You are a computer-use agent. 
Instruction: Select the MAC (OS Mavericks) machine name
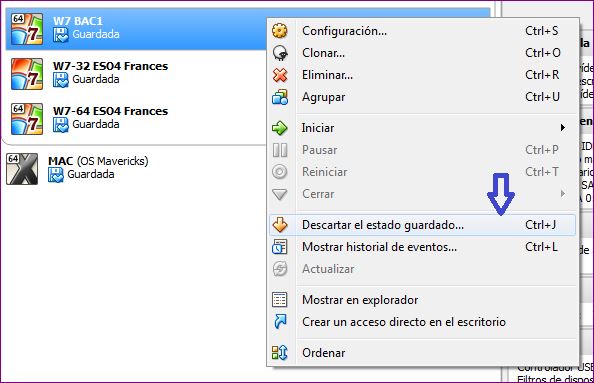click(x=98, y=161)
